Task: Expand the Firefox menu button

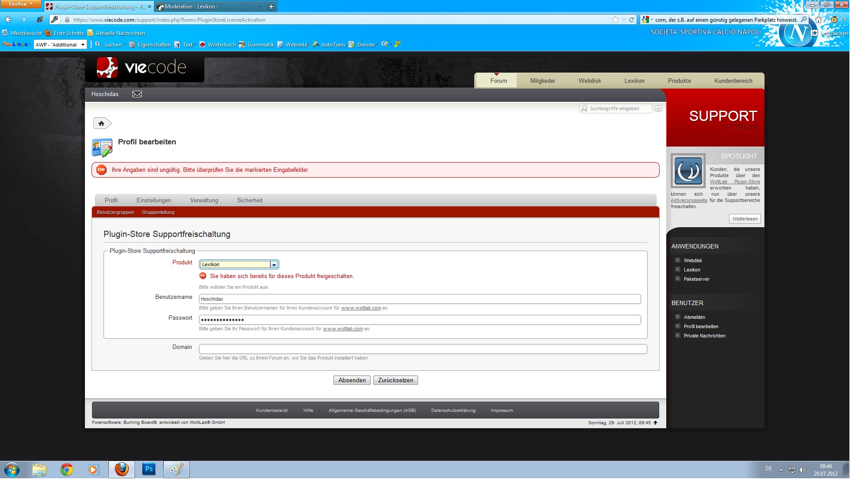Action: click(20, 4)
